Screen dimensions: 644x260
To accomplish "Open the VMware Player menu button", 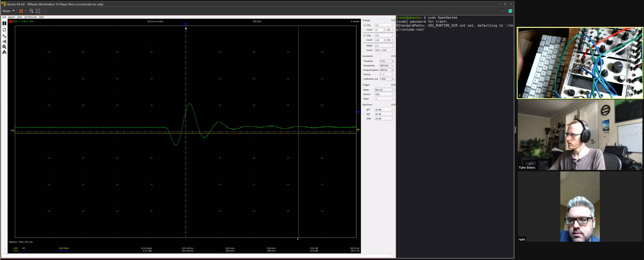I will point(8,11).
